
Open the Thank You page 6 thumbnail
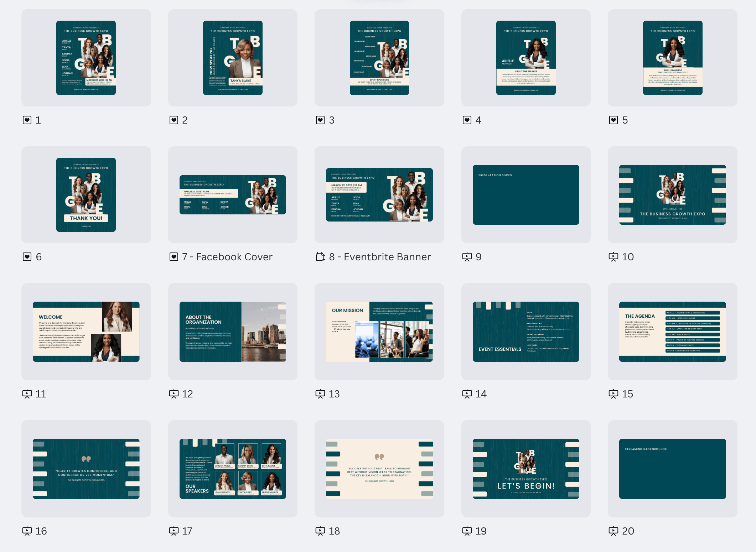coord(86,195)
